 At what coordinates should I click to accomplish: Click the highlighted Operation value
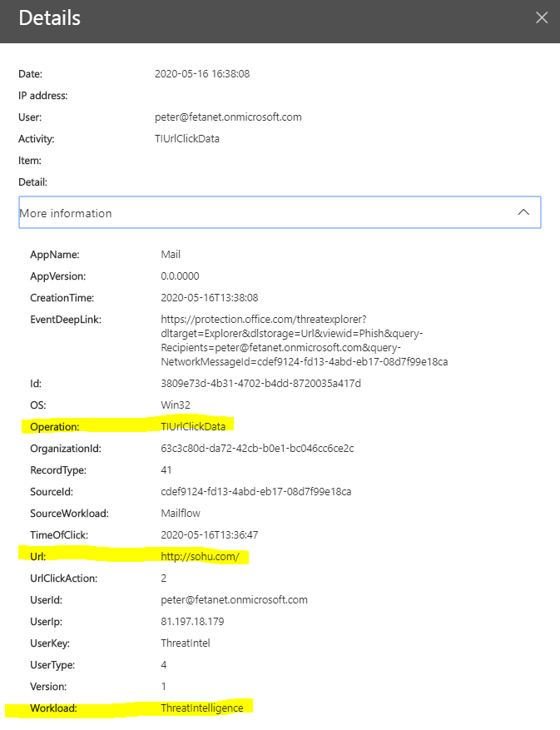point(199,426)
